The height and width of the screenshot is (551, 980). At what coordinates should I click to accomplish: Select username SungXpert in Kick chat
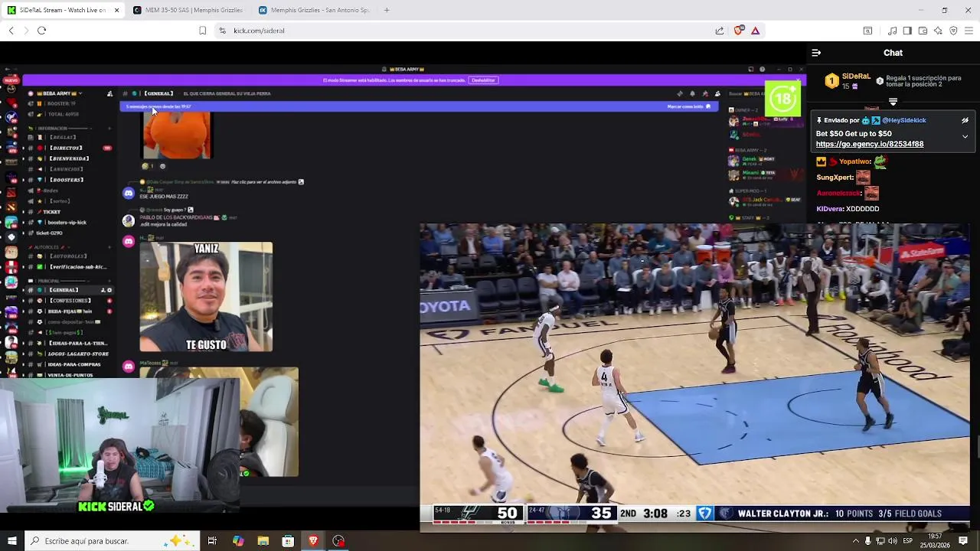[835, 177]
